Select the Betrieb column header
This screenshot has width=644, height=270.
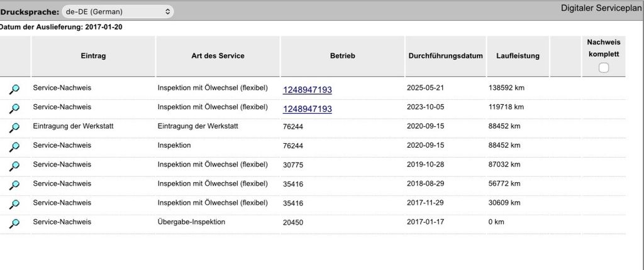point(343,56)
